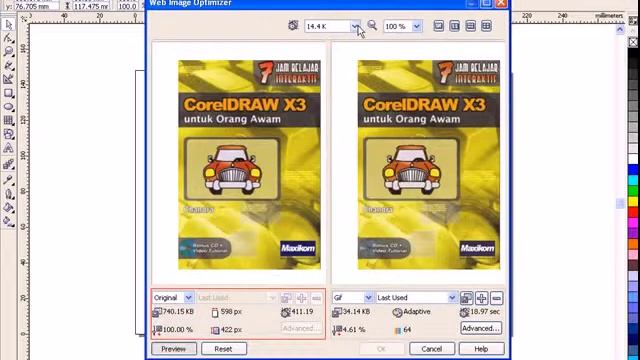Switch to single pane preview layout
Screen dimensions: 640x360
(438, 26)
